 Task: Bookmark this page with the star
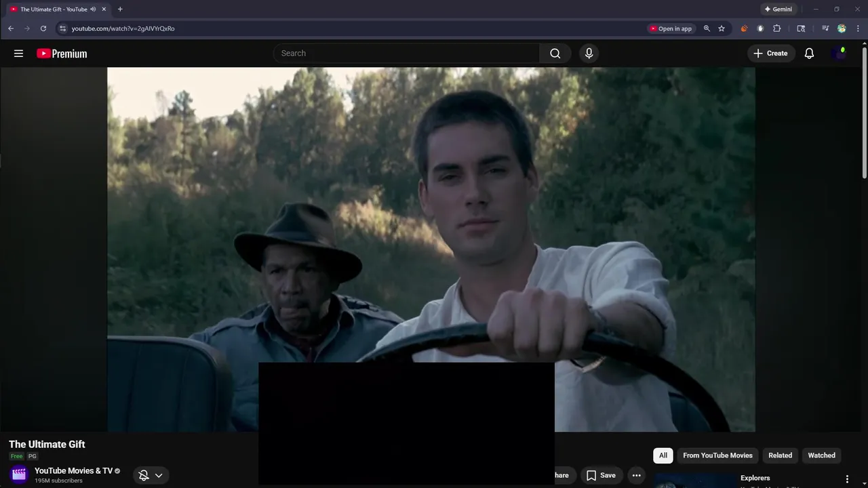[x=722, y=28]
